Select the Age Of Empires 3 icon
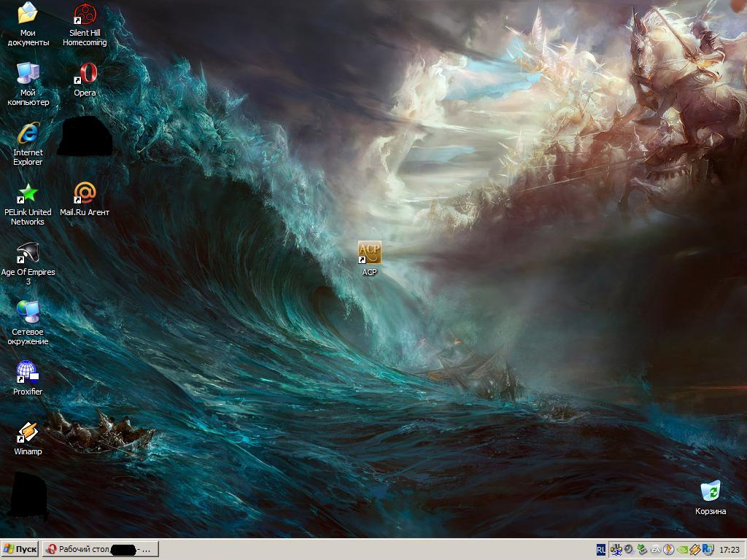The image size is (747, 560). coord(28,254)
